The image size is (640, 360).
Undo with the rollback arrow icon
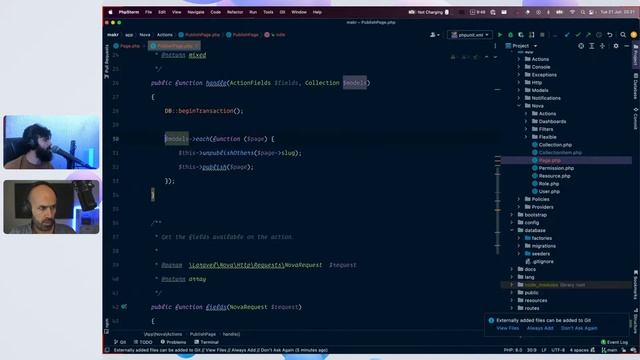610,35
